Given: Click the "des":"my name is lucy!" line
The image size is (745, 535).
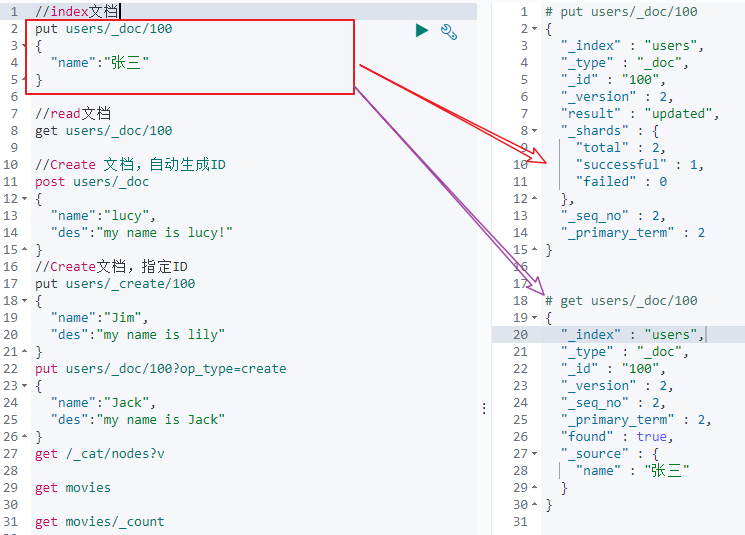Looking at the screenshot, I should [142, 233].
